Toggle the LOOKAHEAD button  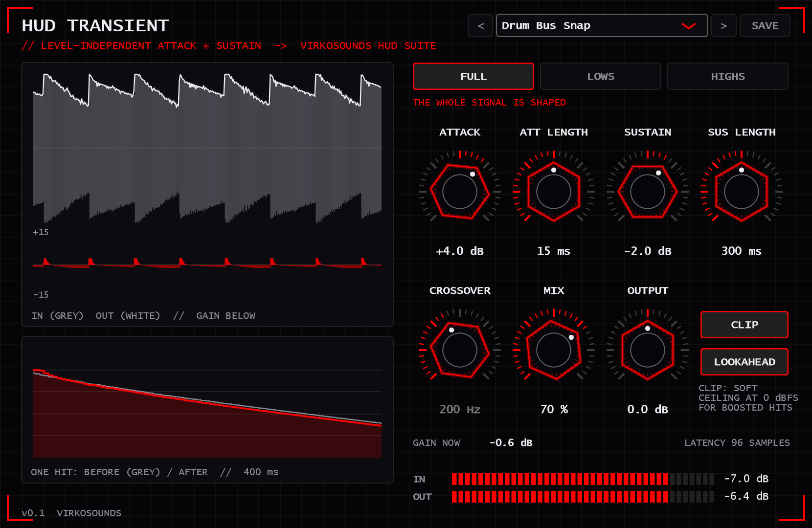tap(744, 362)
